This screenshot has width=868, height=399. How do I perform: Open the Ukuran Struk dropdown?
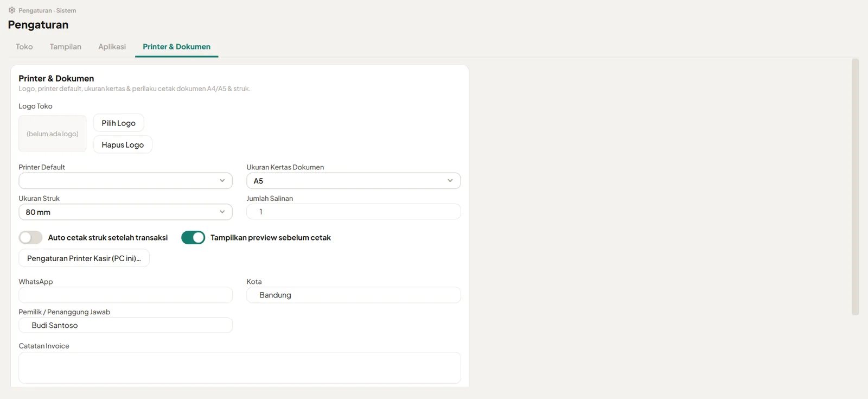click(x=126, y=212)
